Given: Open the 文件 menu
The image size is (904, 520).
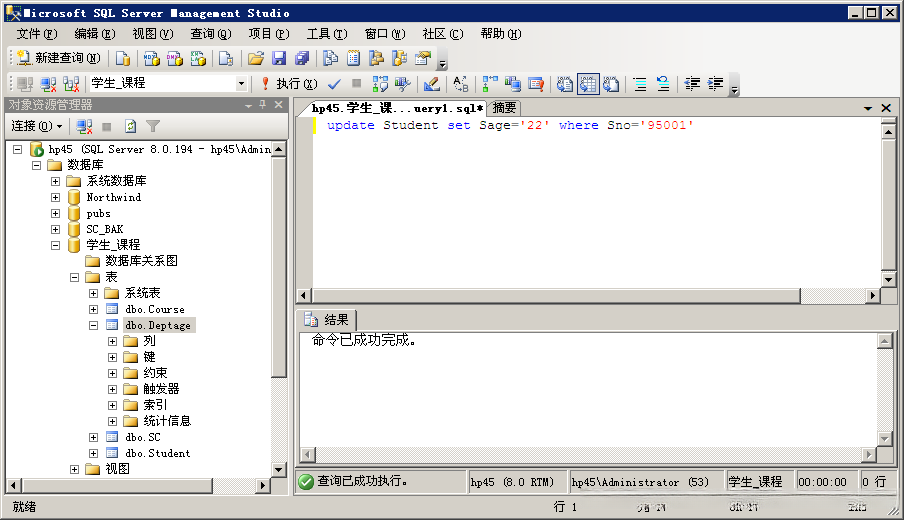Looking at the screenshot, I should [x=37, y=34].
